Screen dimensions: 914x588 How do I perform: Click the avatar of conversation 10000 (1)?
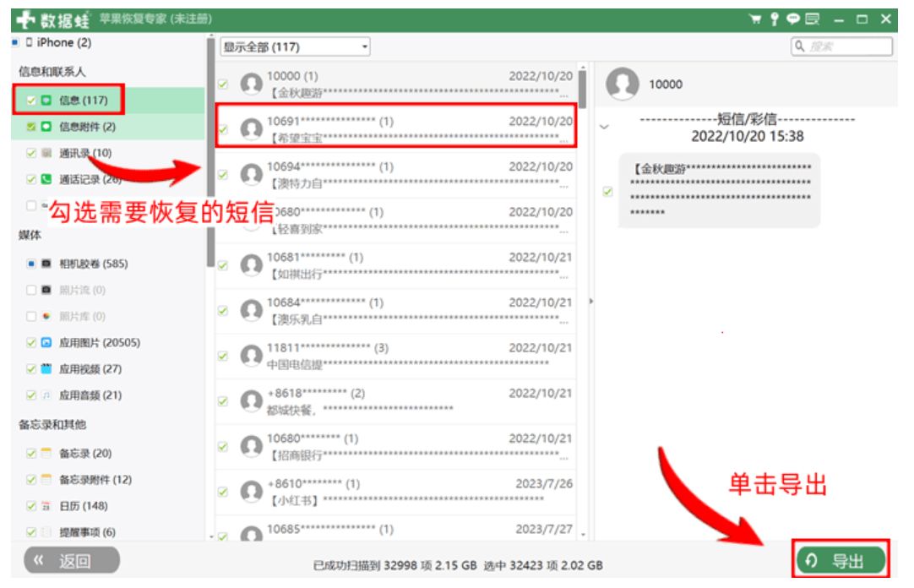tap(251, 84)
